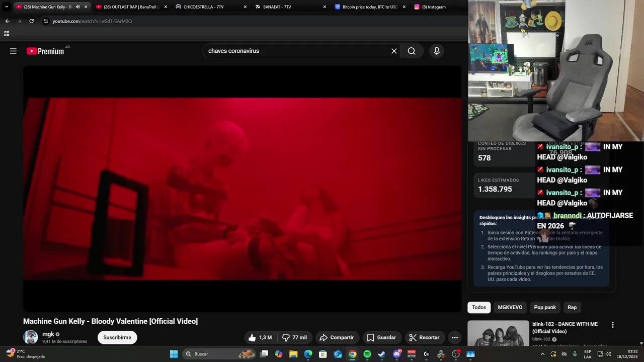Click the magnifier search button
Screen dimensions: 644x362
[x=412, y=51]
